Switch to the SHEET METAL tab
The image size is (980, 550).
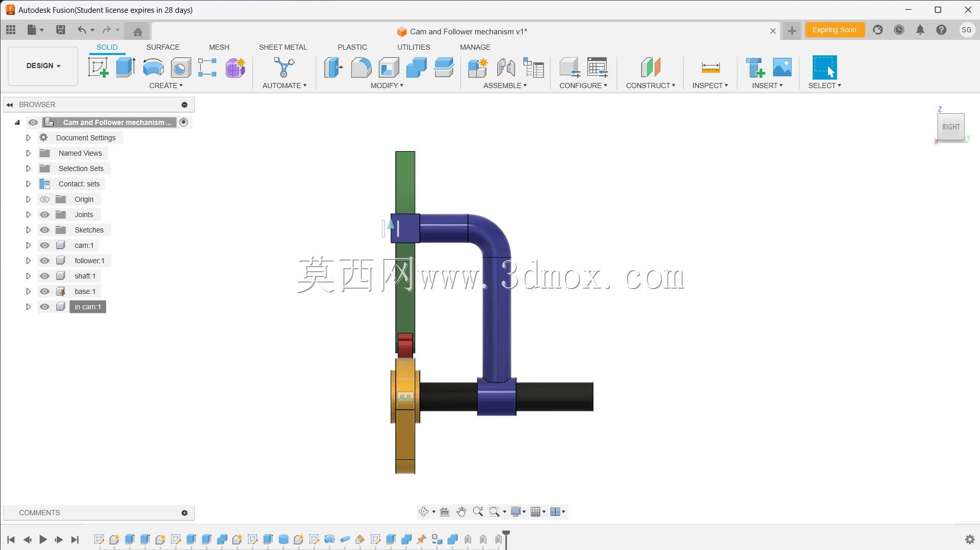(x=283, y=47)
